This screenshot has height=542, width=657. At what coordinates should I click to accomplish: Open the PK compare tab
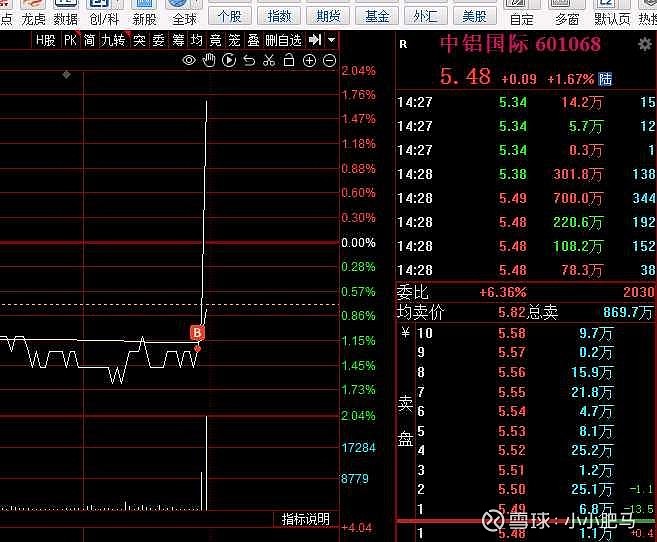tap(70, 41)
